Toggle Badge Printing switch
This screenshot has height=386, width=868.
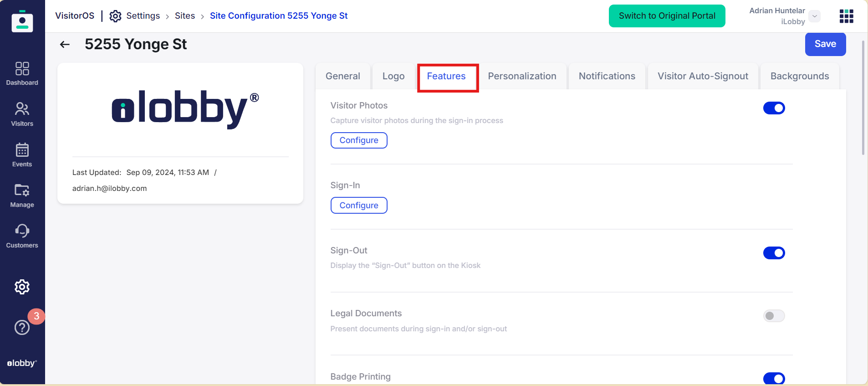[774, 379]
